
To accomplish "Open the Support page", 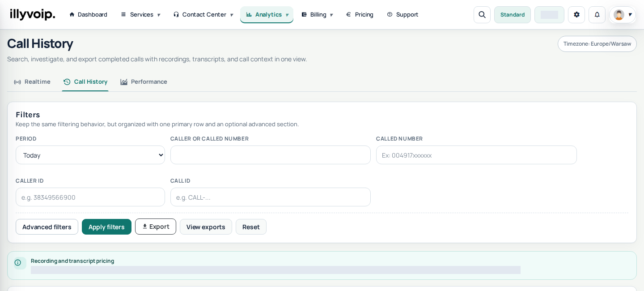I will [x=402, y=14].
